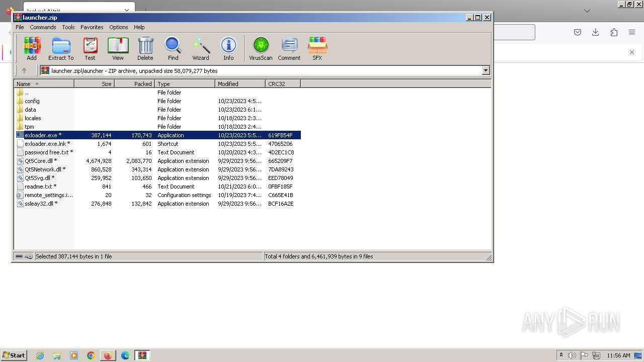The image size is (644, 362).
Task: Click size value 4,674,928
Action: tap(99, 161)
